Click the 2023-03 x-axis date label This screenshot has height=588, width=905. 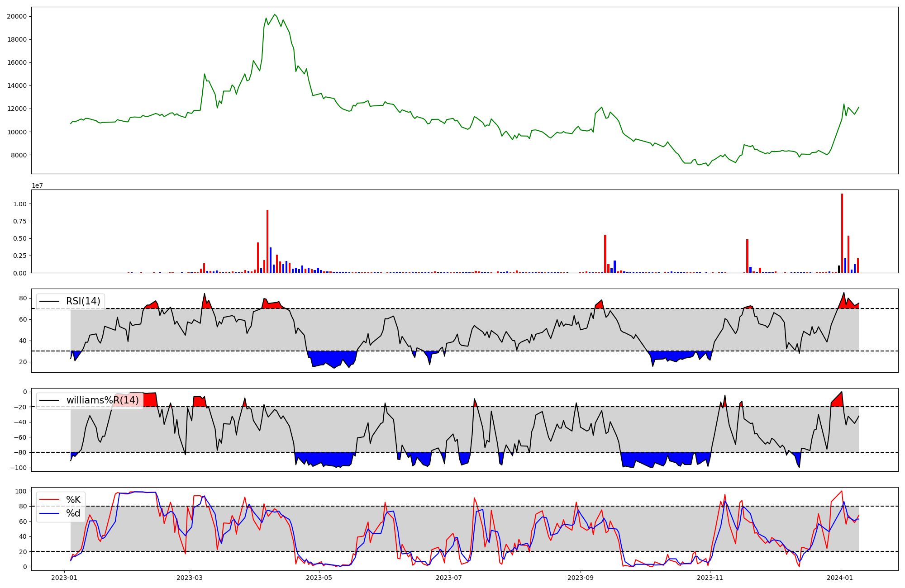click(190, 578)
